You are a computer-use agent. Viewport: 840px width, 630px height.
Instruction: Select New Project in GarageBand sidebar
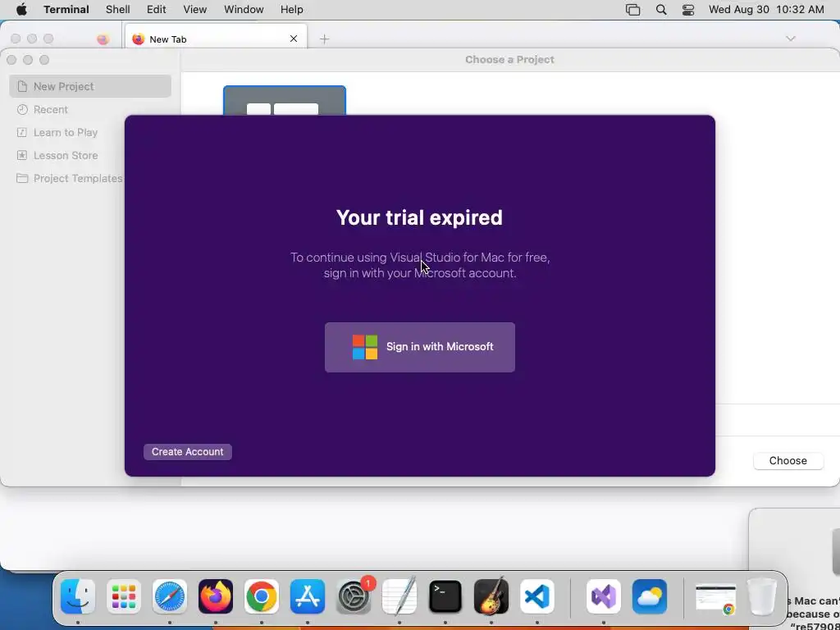tap(90, 86)
